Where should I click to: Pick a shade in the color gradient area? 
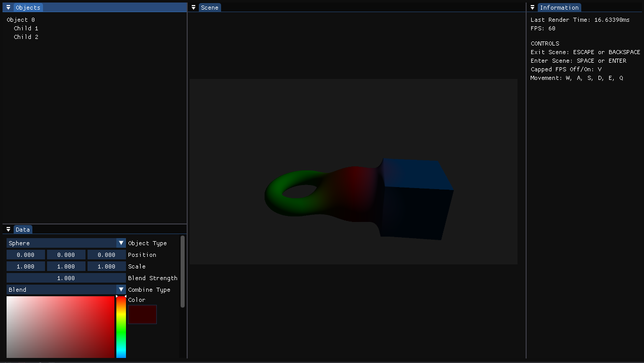pyautogui.click(x=61, y=326)
